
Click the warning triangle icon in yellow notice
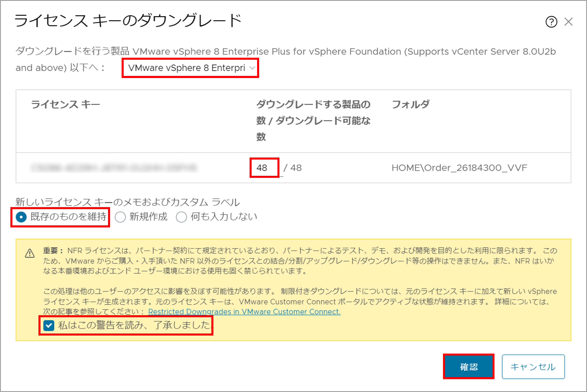[30, 253]
